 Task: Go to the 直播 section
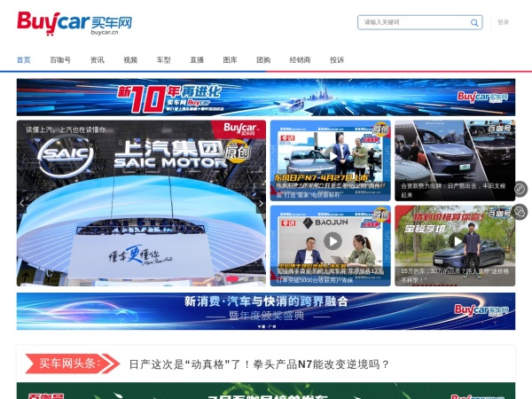pyautogui.click(x=197, y=60)
